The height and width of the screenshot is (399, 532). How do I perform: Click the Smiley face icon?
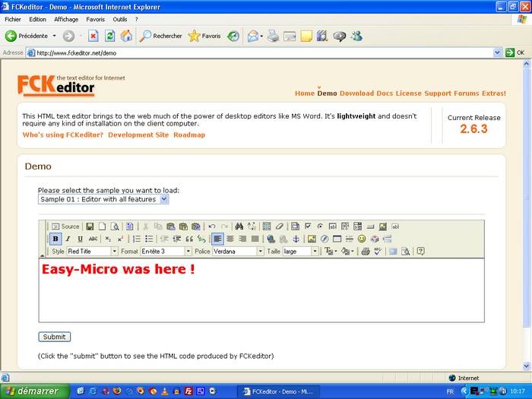pyautogui.click(x=362, y=239)
